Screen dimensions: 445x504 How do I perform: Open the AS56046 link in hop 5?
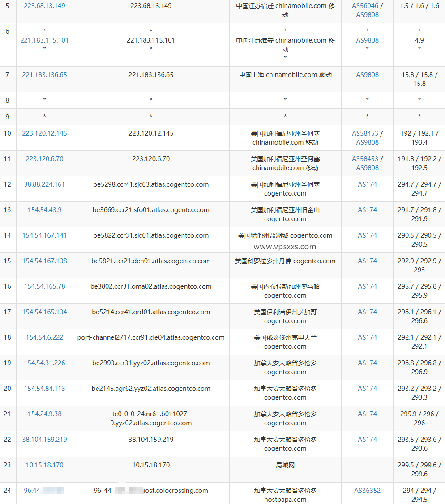click(365, 6)
